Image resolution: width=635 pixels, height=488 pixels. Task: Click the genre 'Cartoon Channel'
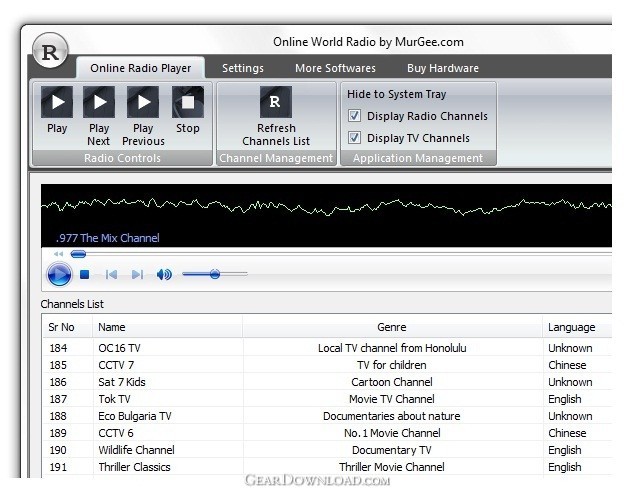point(392,382)
